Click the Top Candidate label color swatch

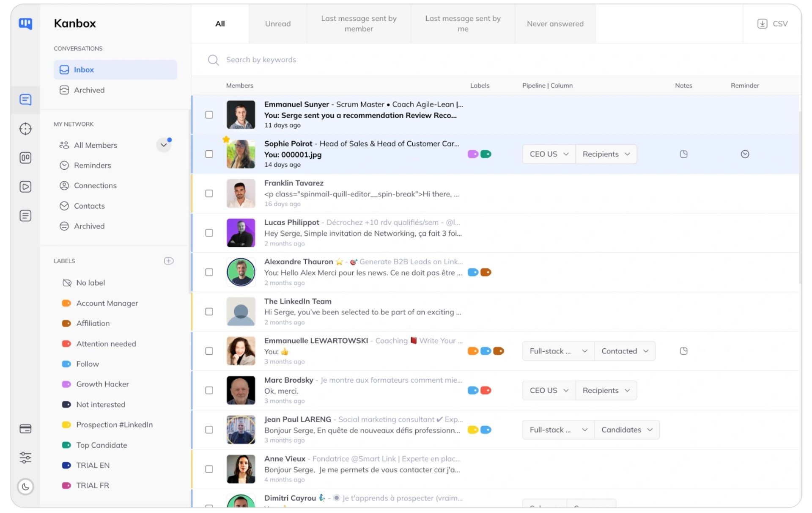click(x=66, y=445)
